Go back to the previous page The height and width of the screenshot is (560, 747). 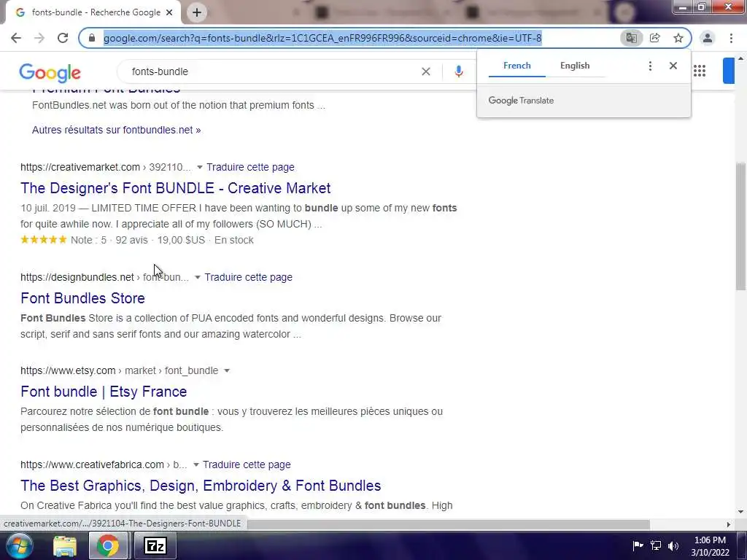[x=16, y=38]
